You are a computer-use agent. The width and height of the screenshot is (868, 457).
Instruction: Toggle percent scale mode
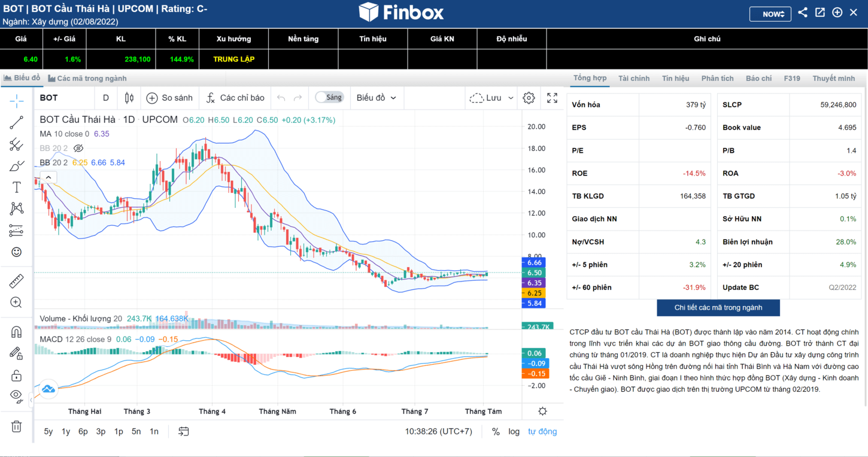[496, 431]
